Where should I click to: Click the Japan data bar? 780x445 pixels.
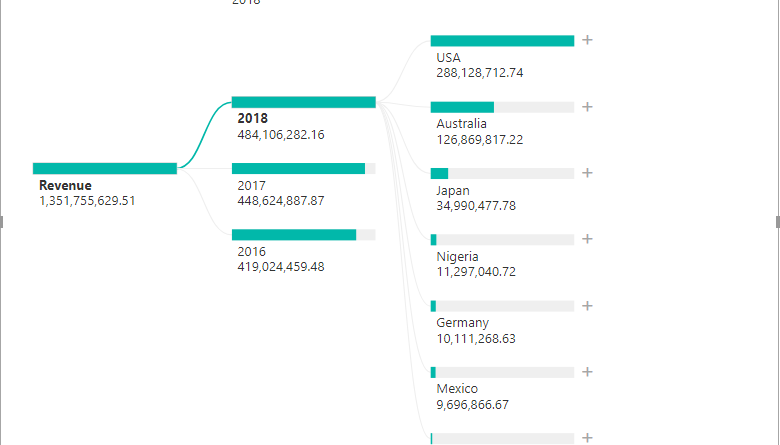point(502,173)
